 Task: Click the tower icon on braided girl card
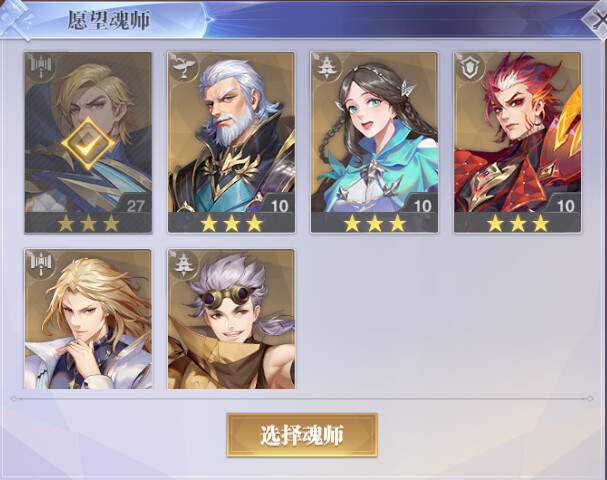[x=327, y=67]
